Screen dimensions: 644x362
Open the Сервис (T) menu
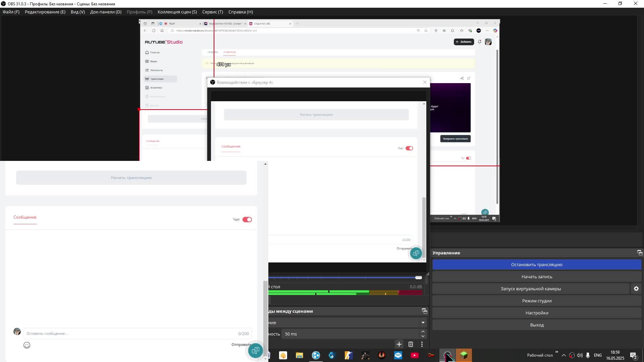tap(212, 12)
